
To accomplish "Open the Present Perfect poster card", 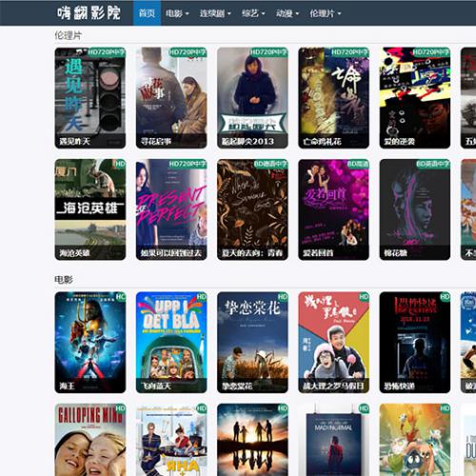I will pyautogui.click(x=171, y=209).
